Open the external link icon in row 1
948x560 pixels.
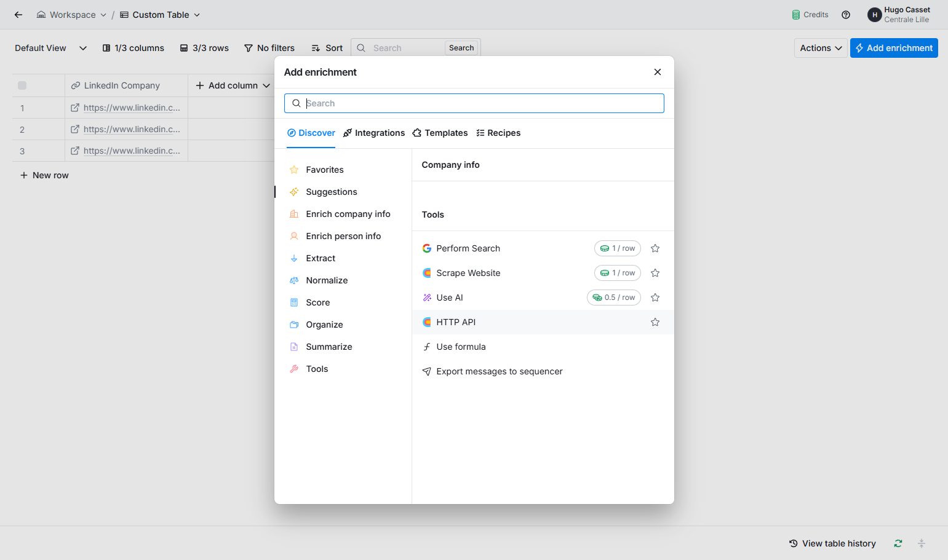tap(75, 108)
